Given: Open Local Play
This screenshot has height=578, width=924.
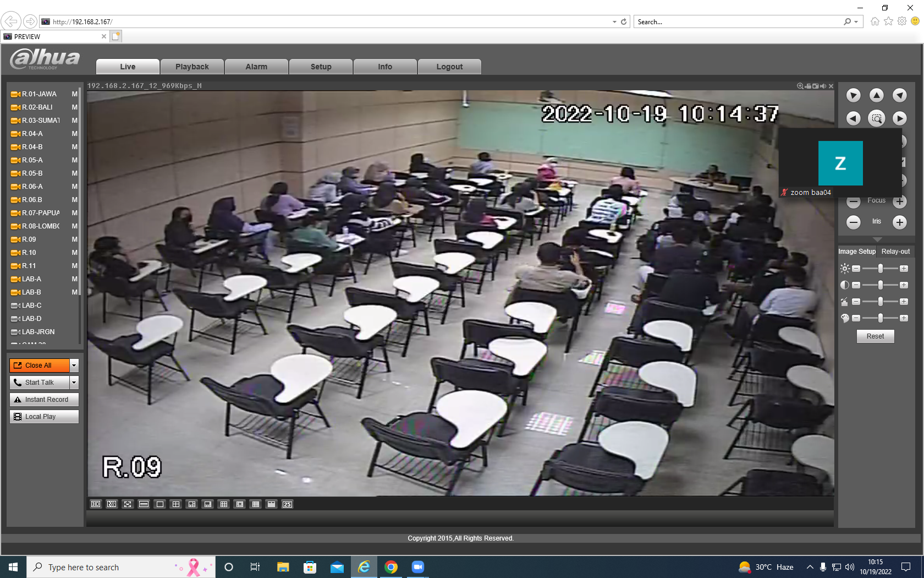Looking at the screenshot, I should tap(44, 417).
